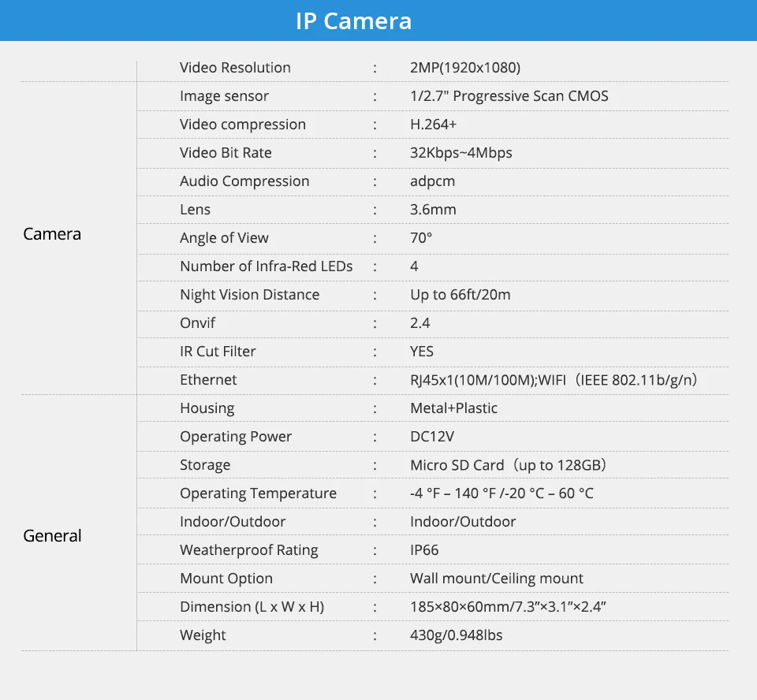Click the 3.6mm lens value
This screenshot has height=700, width=757.
[433, 210]
